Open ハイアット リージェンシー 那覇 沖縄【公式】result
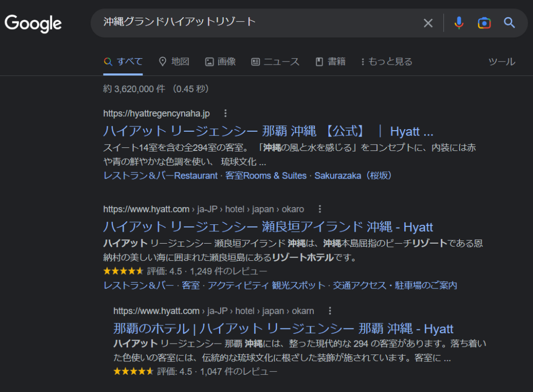The image size is (533, 392). click(x=268, y=131)
